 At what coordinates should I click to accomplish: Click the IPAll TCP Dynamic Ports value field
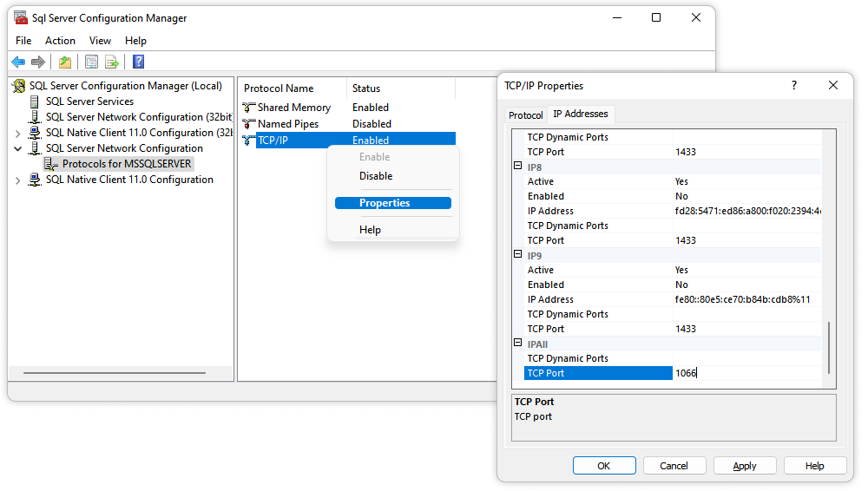pos(746,358)
